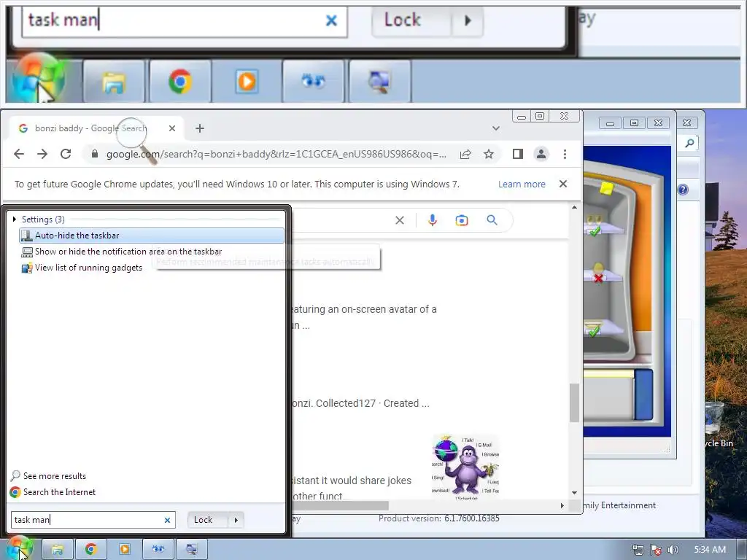Click the help question mark in the background window

(683, 190)
